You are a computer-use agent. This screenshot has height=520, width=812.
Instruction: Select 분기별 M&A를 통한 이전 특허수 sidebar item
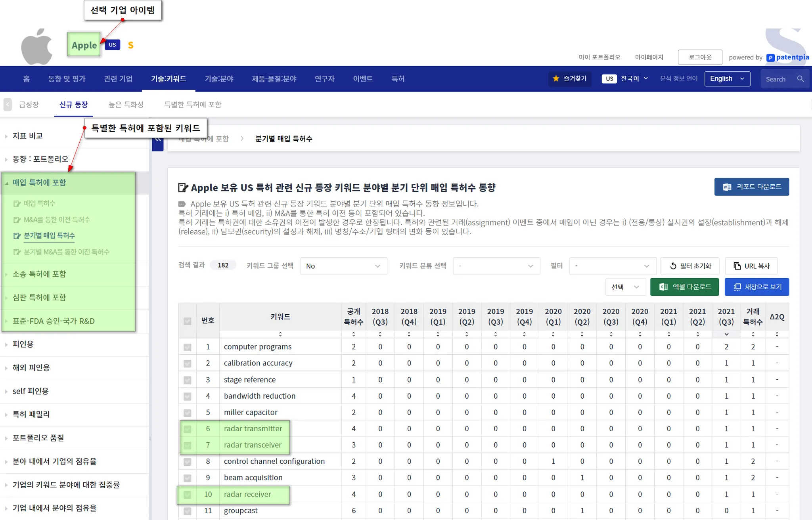[66, 252]
